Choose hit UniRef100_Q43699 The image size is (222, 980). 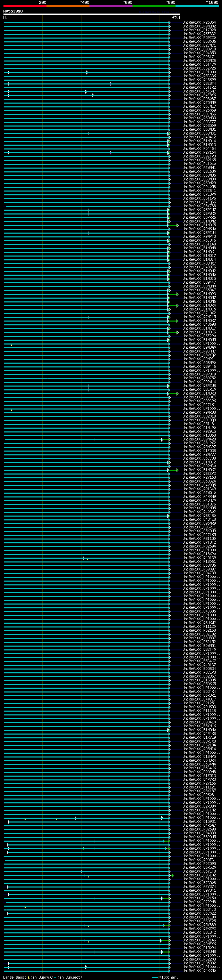pyautogui.click(x=199, y=80)
